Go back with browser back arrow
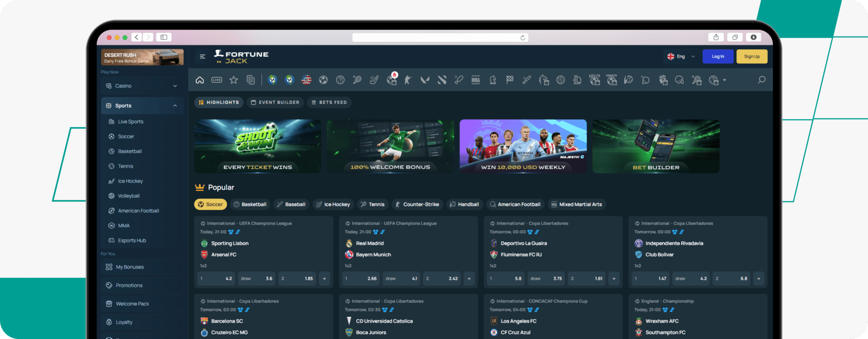The width and height of the screenshot is (868, 339). (x=136, y=37)
